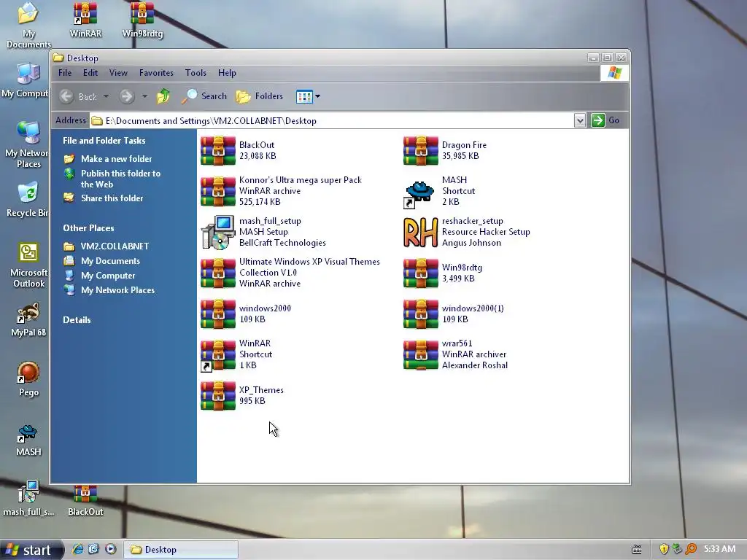Click Make a new folder link
747x560 pixels.
tap(116, 159)
